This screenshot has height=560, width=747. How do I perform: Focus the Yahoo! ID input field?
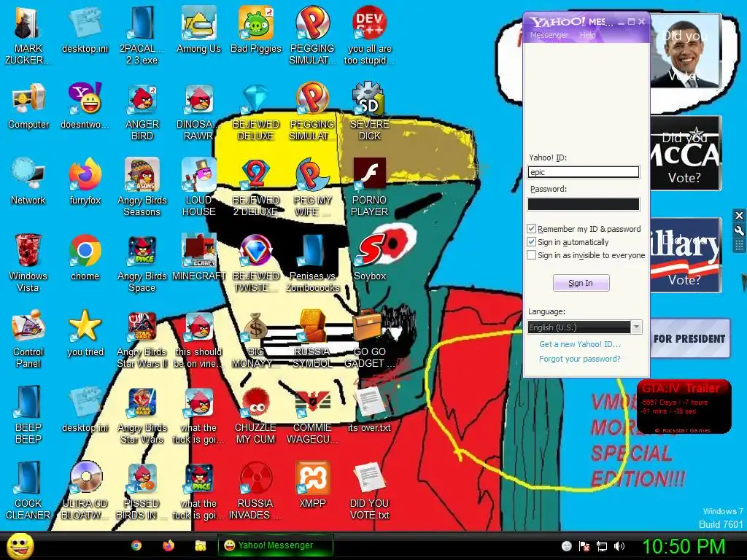(x=584, y=172)
